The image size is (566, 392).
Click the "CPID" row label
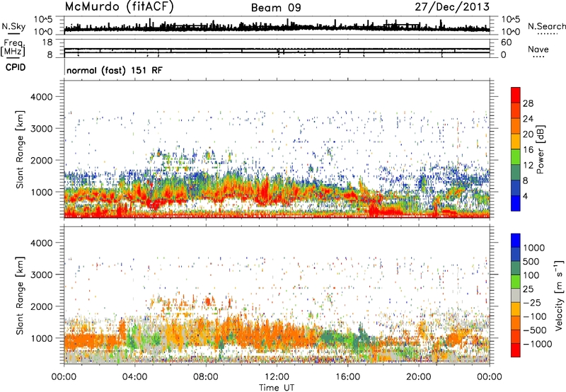[x=16, y=67]
